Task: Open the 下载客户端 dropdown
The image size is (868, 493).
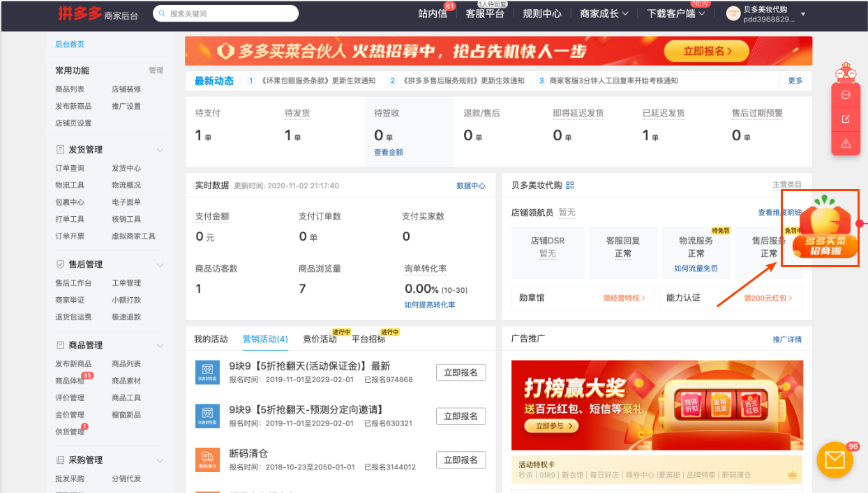Action: tap(676, 13)
